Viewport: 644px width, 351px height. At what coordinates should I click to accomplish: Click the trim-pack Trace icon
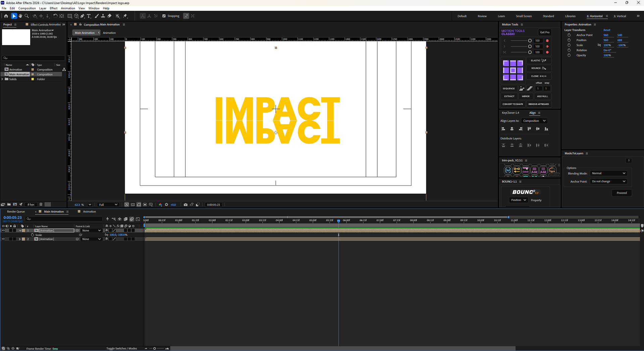coord(552,170)
